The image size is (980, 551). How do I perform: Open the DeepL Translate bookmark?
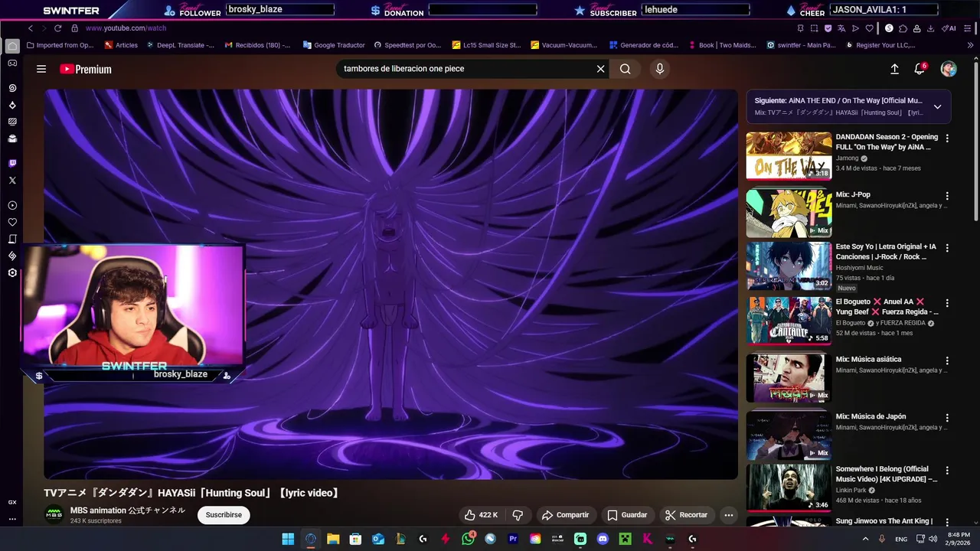[x=180, y=45]
